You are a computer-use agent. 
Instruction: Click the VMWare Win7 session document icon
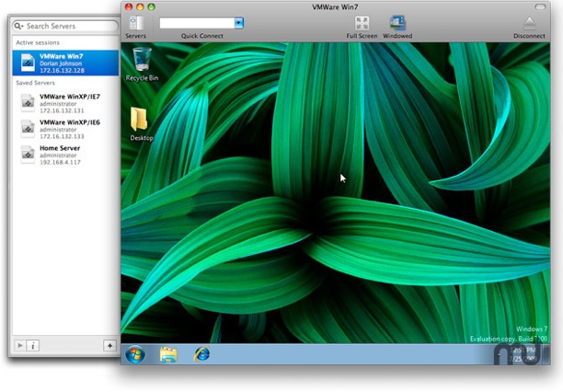click(28, 63)
